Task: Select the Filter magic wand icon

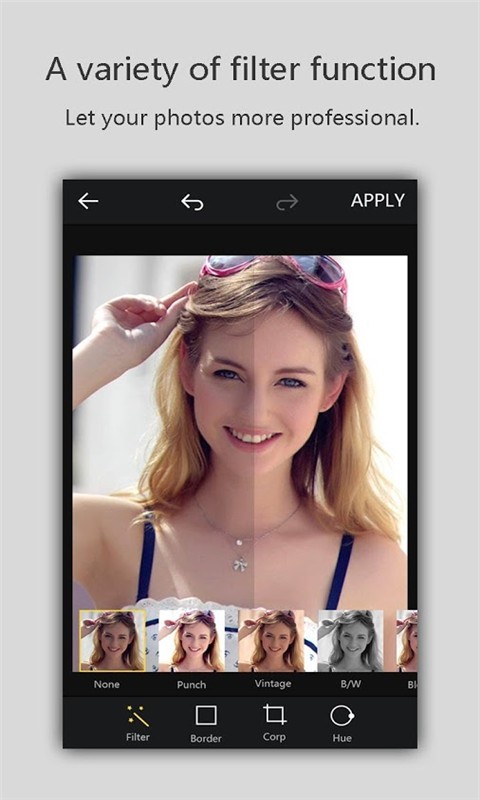Action: pos(138,716)
